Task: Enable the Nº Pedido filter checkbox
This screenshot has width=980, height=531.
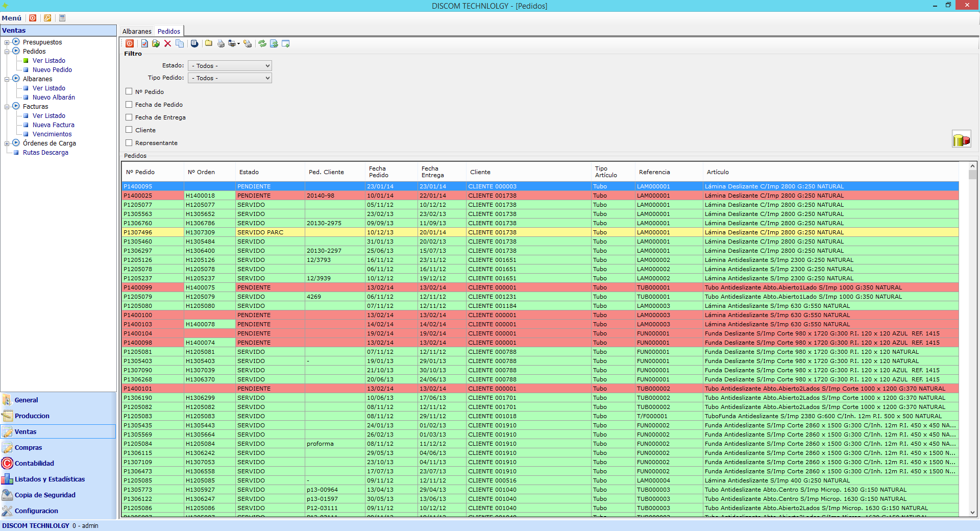Action: pyautogui.click(x=129, y=92)
